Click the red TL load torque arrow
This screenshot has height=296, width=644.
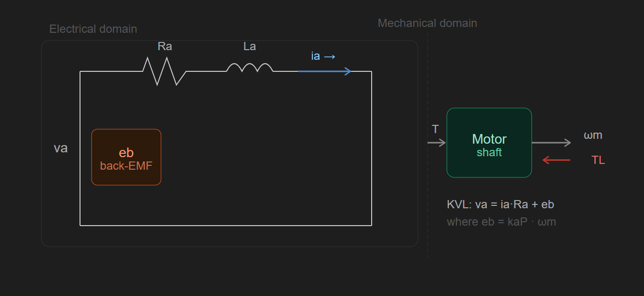click(x=556, y=160)
